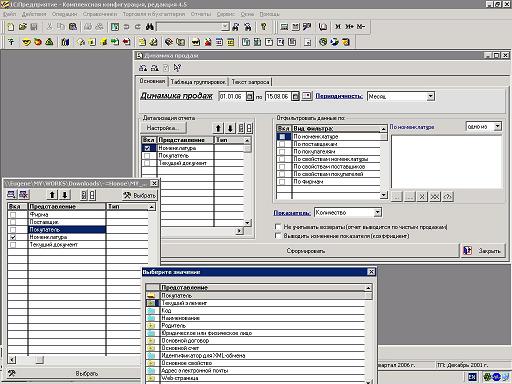The height and width of the screenshot is (384, 512).
Task: Open the search combo box dropdown in main toolbar
Action: 225,27
